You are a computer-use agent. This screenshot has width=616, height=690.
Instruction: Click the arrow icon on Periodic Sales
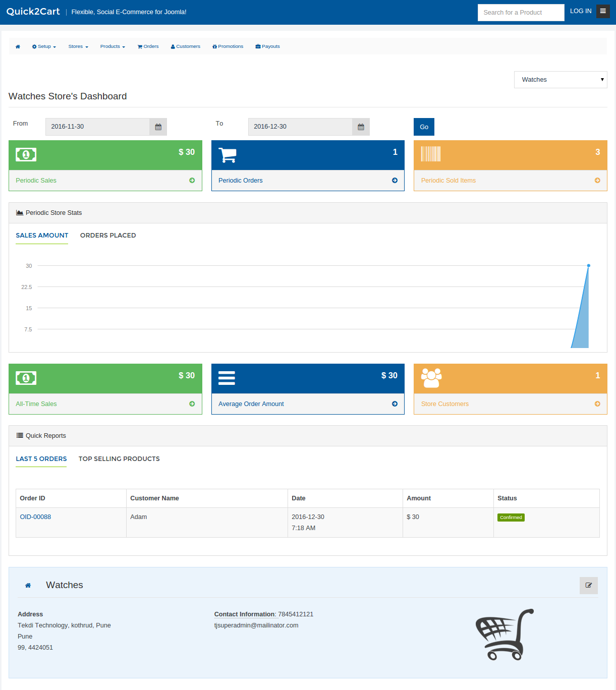click(x=192, y=181)
